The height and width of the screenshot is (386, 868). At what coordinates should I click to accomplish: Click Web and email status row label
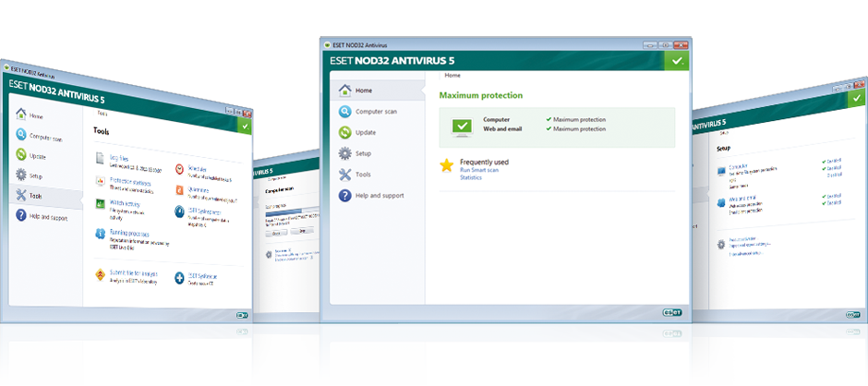click(x=501, y=129)
